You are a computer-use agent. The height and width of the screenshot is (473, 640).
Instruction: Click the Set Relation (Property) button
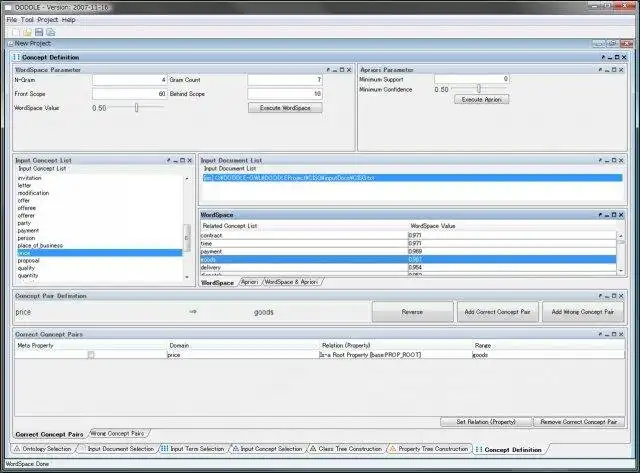[x=486, y=422]
